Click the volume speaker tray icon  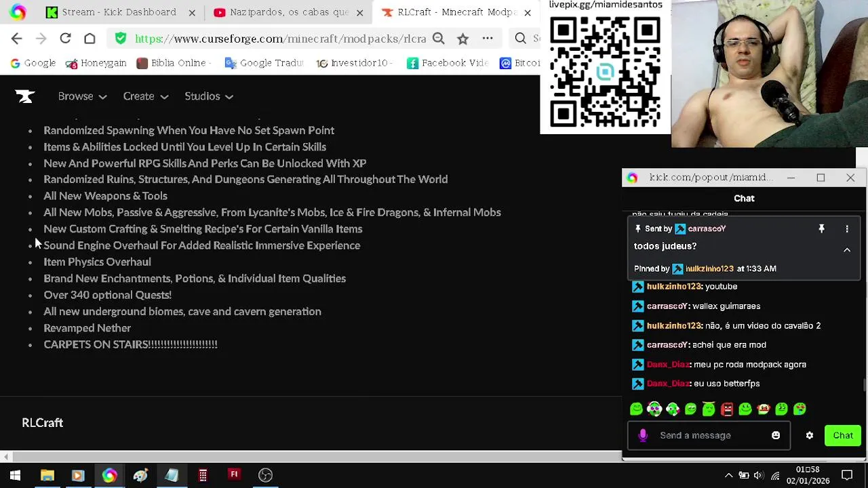pos(759,475)
